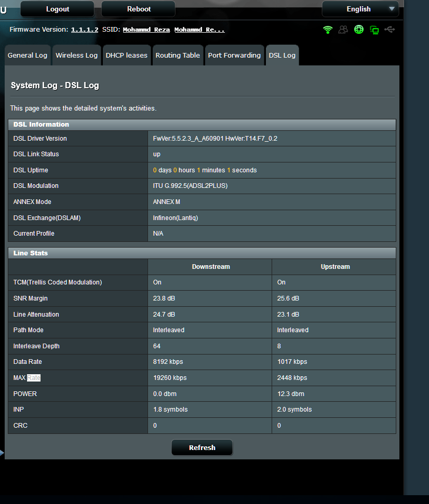Click the first SSID link Mohammd Reza
429x504 pixels.
[146, 30]
